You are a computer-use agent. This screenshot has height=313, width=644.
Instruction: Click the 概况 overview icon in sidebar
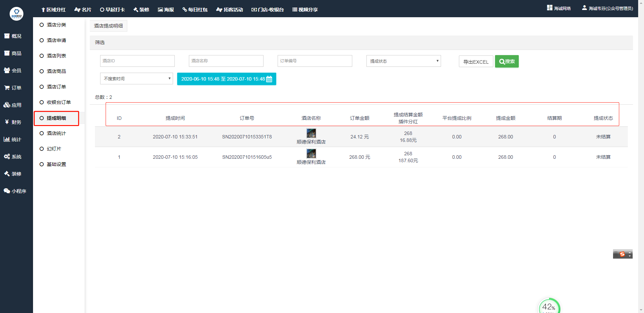[x=7, y=36]
